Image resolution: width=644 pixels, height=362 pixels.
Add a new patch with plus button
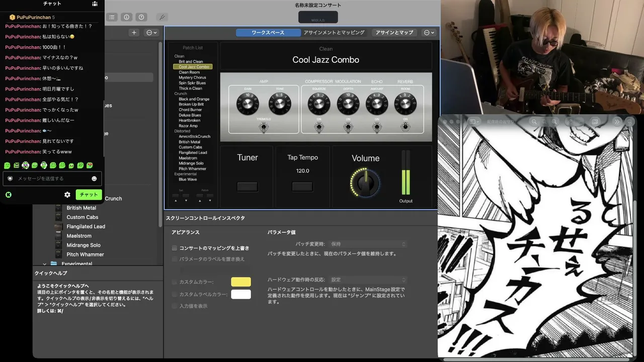pos(134,33)
